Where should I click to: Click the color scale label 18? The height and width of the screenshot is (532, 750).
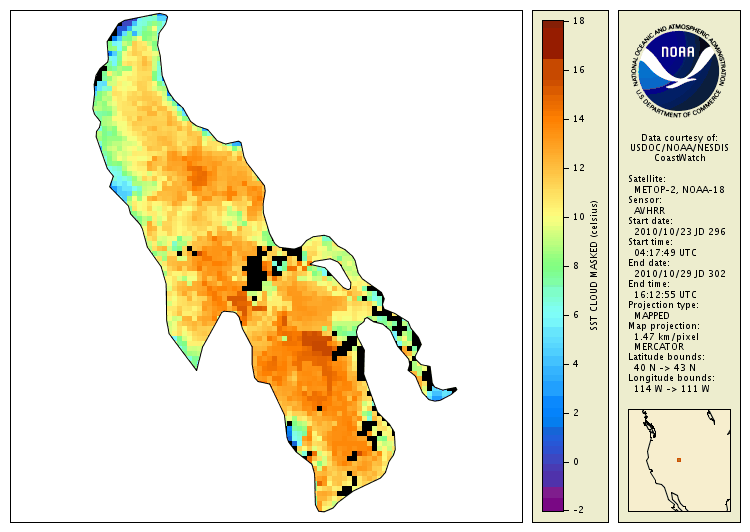[x=579, y=21]
